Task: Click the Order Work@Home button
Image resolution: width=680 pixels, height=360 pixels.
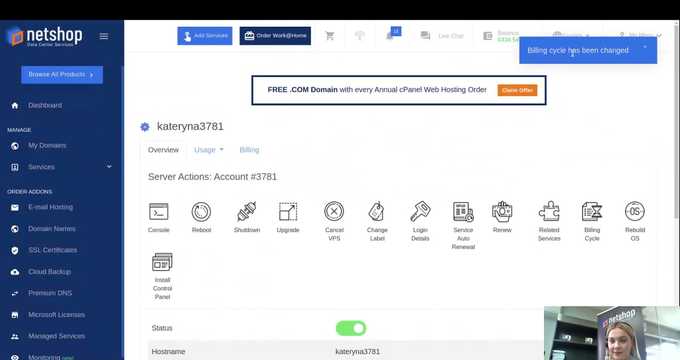Action: (275, 36)
